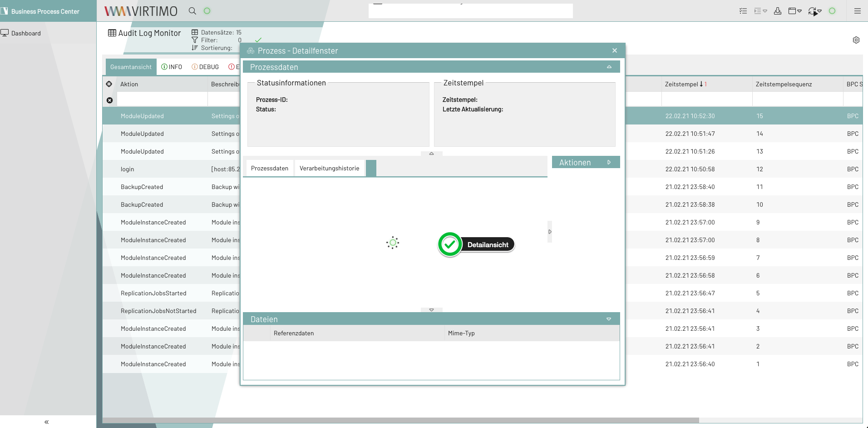868x428 pixels.
Task: Open the Aktionen panel in the detail dialog
Action: (586, 162)
